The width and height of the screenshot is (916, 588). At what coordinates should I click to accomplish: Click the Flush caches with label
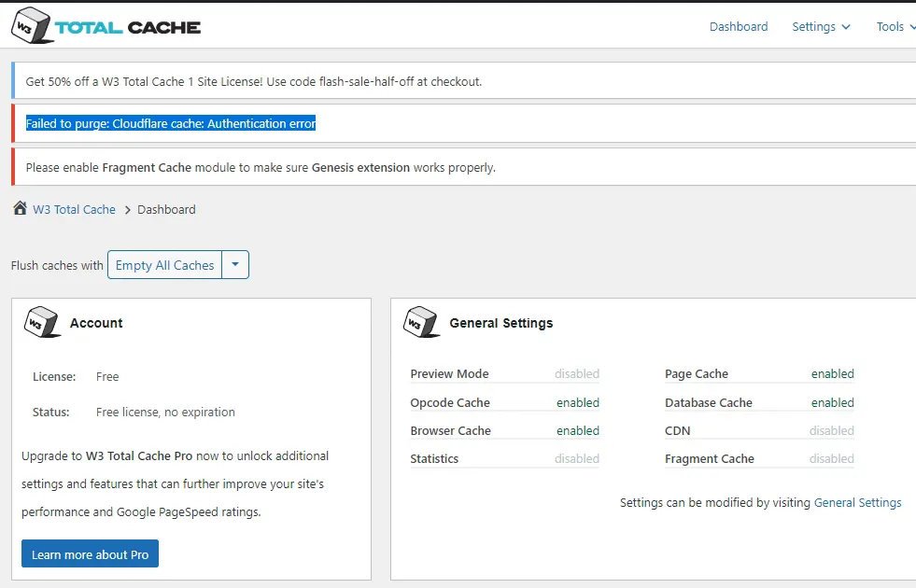coord(57,266)
